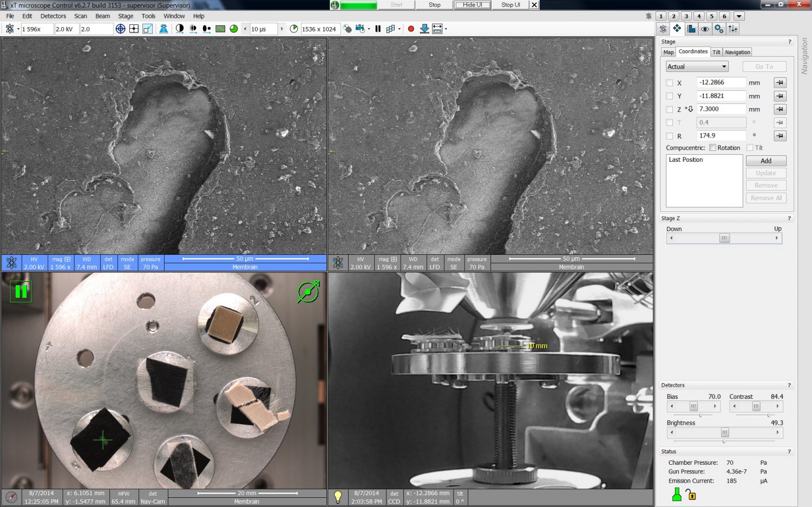812x507 pixels.
Task: Click the green pause button in Nav-Cam view
Action: pos(21,291)
